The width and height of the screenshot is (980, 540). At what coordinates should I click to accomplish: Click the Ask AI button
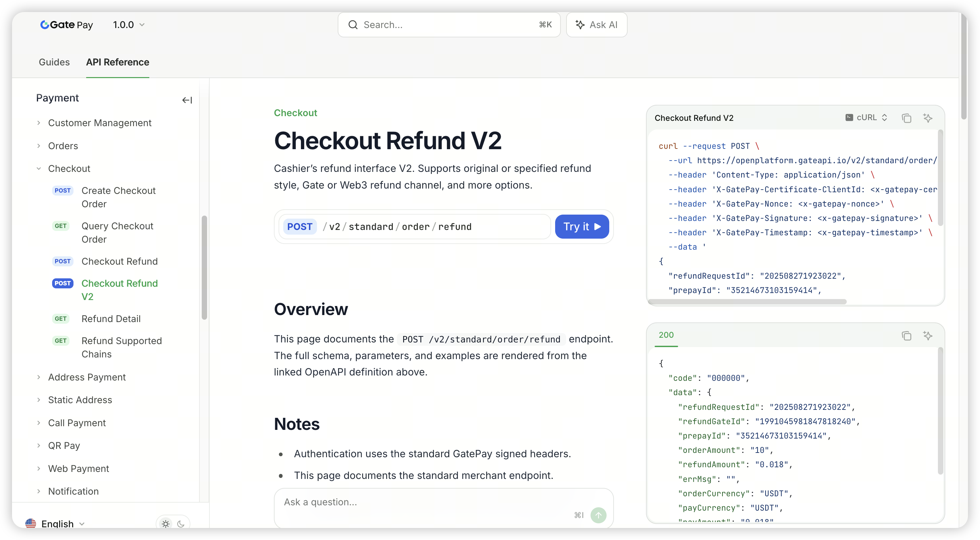click(x=597, y=25)
